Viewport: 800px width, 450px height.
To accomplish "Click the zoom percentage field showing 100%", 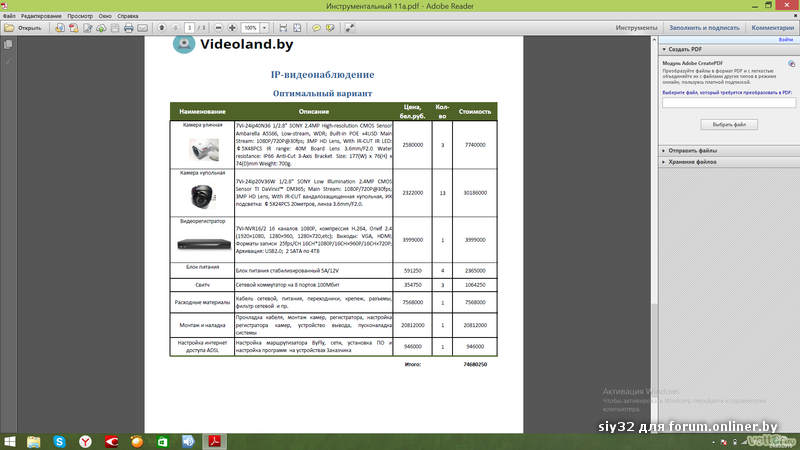I will [x=251, y=28].
